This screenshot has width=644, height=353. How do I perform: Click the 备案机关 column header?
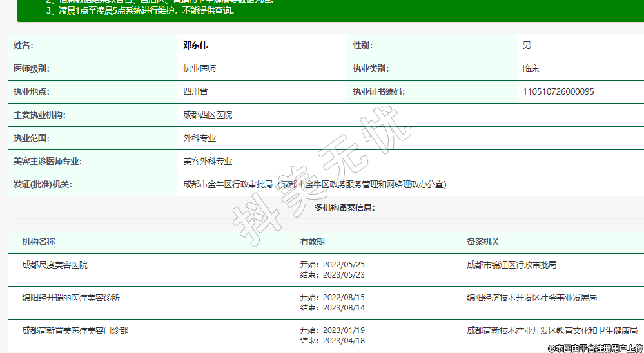coord(483,242)
